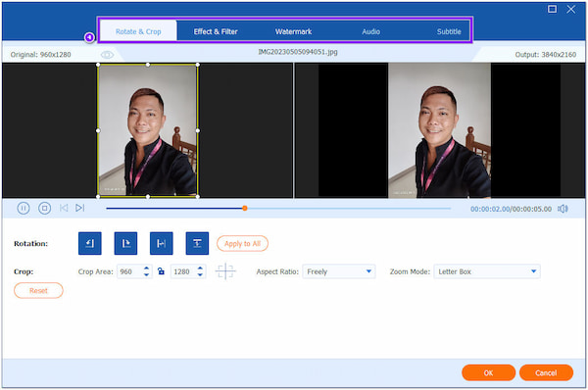The height and width of the screenshot is (390, 588).
Task: Decrease crop height with down arrow
Action: pos(200,275)
